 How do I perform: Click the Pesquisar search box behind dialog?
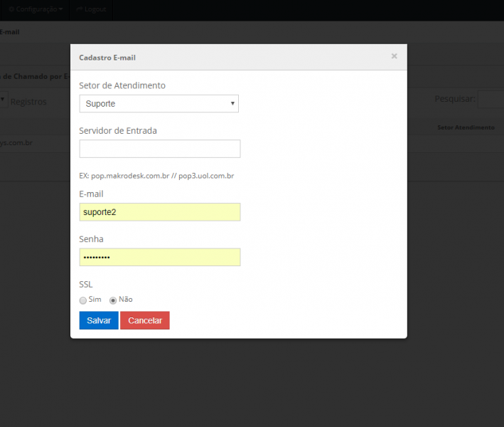490,100
